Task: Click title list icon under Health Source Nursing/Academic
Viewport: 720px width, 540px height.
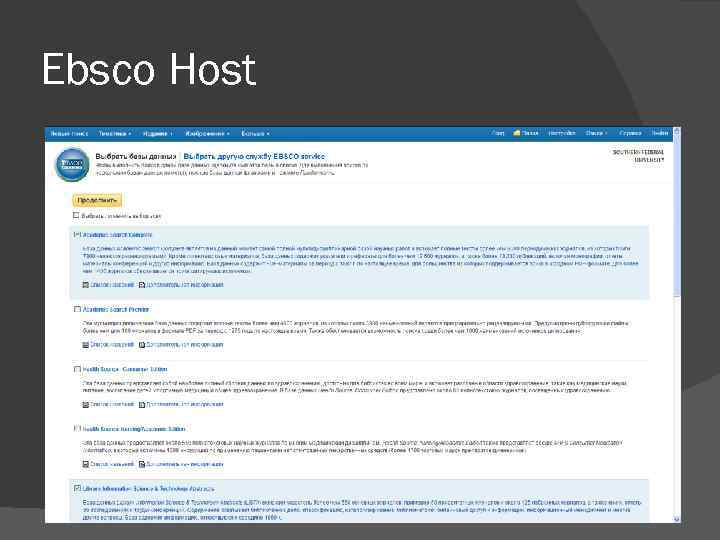Action: tap(85, 464)
